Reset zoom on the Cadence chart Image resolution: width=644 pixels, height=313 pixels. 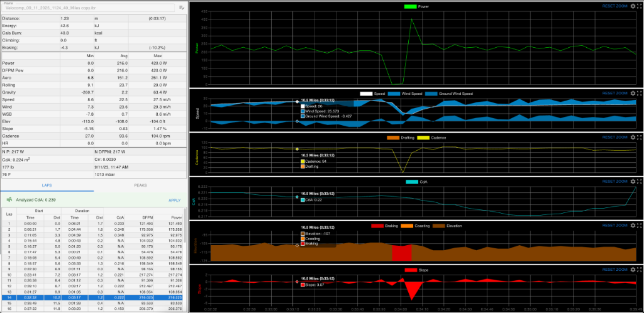tap(615, 137)
